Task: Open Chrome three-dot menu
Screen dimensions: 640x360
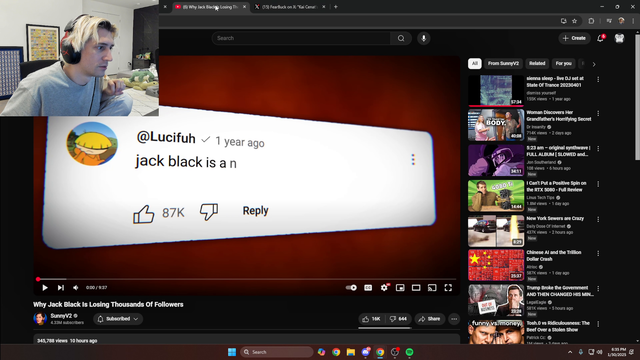Action: point(633,21)
